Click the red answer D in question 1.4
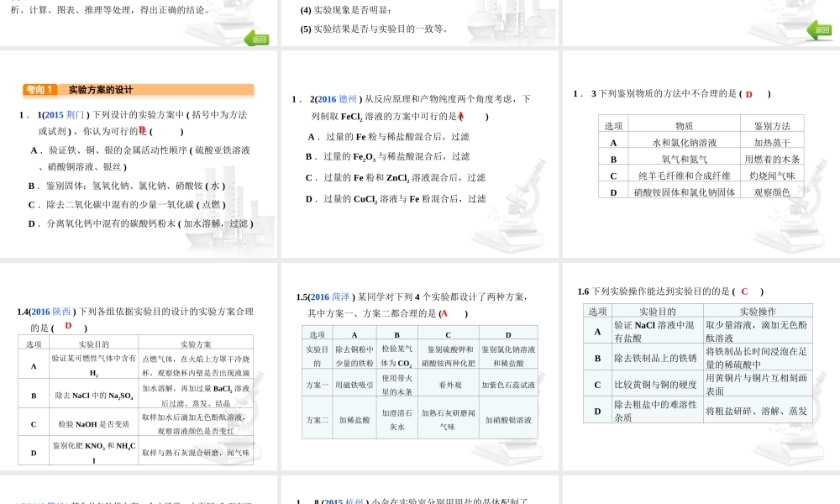Screen dimensions: 840x504 (68, 326)
